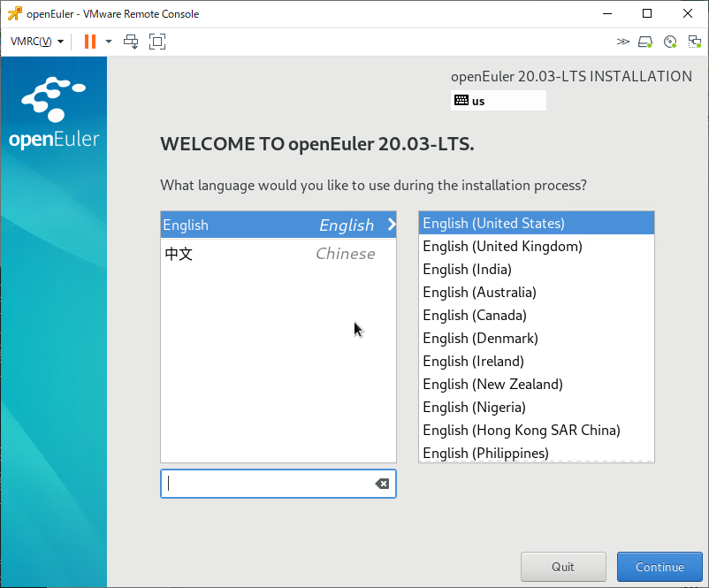Click the us keyboard layout indicator
Viewport: 709px width, 588px height.
pos(499,101)
